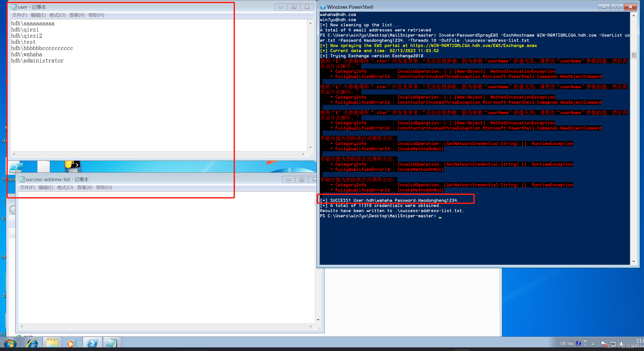Show hidden tray icons arrow
This screenshot has width=644, height=351.
593,344
